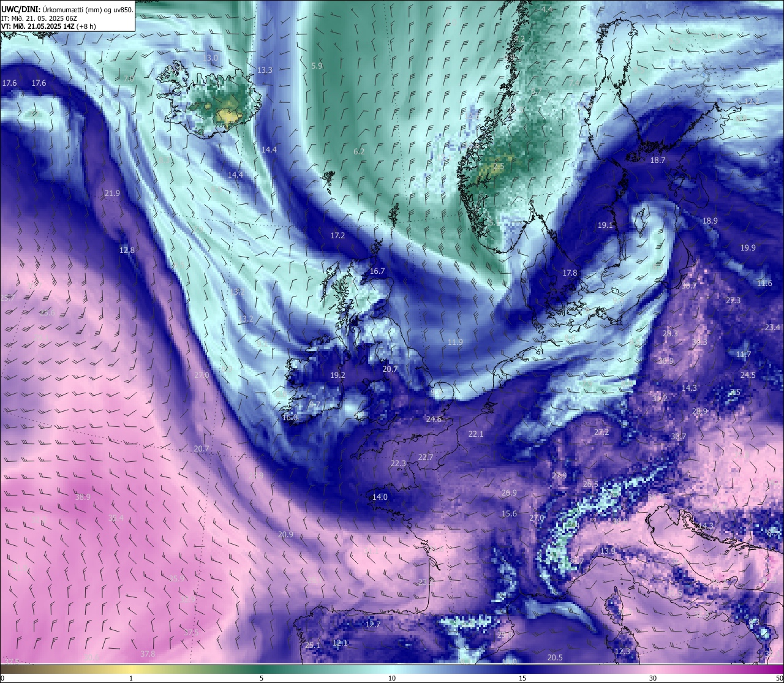Click the 22.1 value label

click(476, 434)
